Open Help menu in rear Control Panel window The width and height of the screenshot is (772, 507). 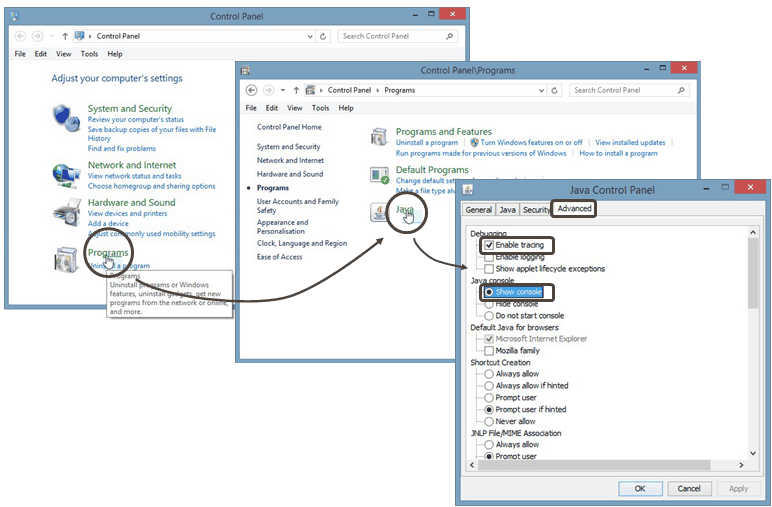tap(115, 54)
